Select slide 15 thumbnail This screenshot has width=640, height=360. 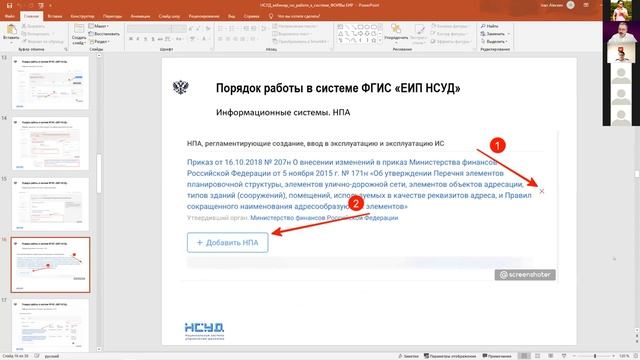[51, 204]
